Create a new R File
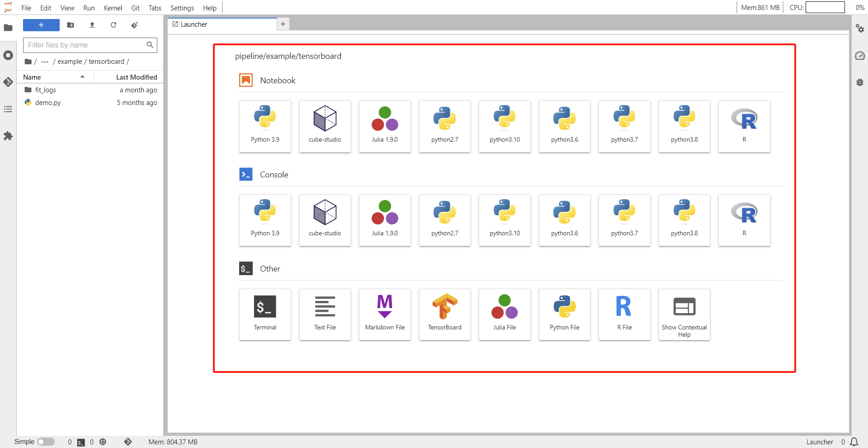 [x=624, y=315]
